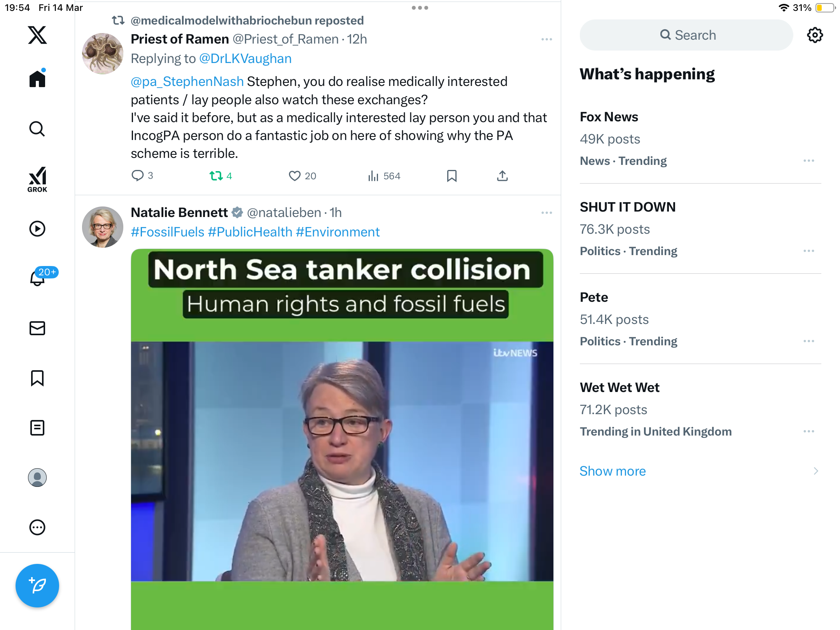
Task: Open more options for Natalie Bennett post
Action: (547, 213)
